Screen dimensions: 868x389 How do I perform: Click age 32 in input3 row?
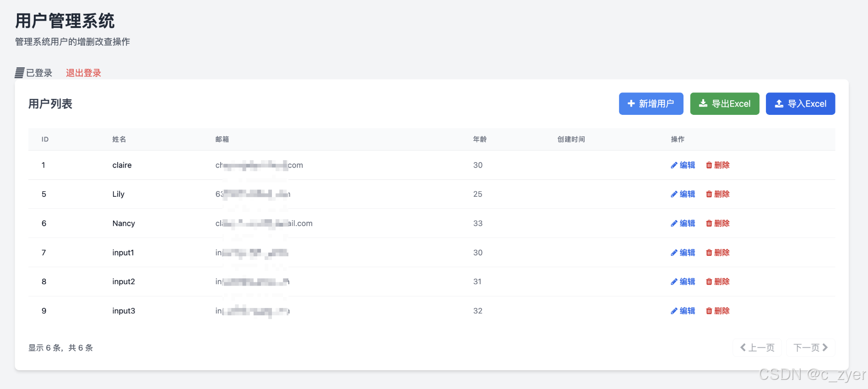[477, 311]
